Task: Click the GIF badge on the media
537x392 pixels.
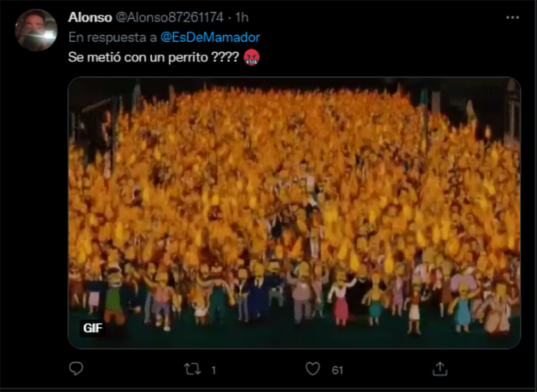Action: [93, 328]
